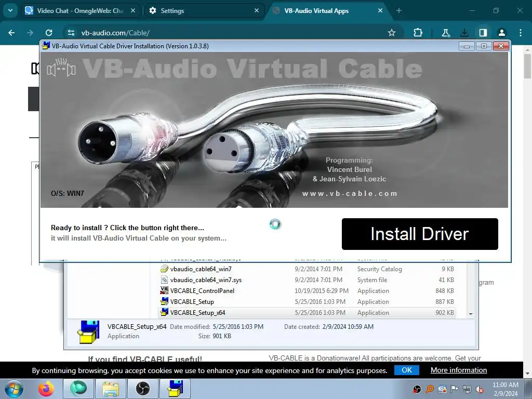
Task: Open the green browser taskbar icon
Action: pos(78,389)
